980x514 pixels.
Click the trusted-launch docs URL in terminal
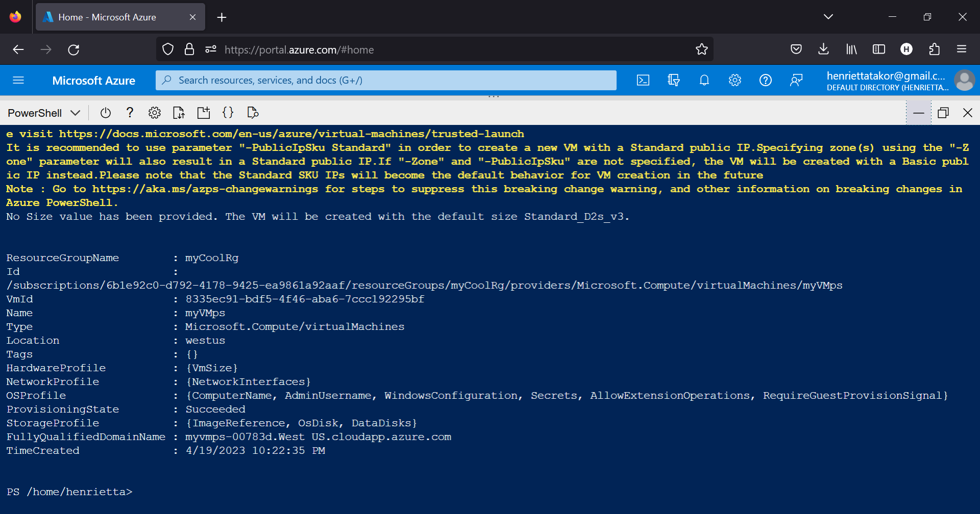[x=291, y=134]
